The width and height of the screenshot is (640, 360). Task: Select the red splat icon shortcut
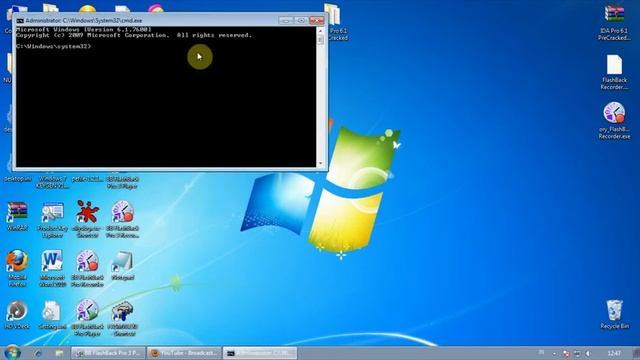pyautogui.click(x=87, y=218)
